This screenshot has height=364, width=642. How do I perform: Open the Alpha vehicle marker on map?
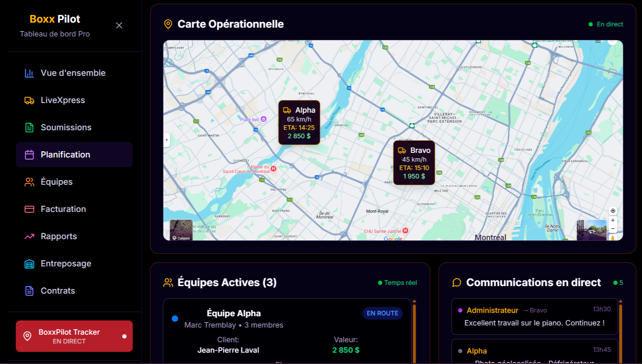coord(299,122)
